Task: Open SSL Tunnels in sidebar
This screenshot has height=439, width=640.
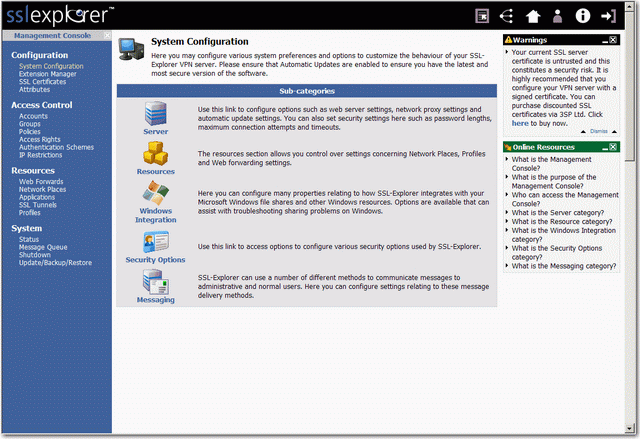Action: point(38,205)
